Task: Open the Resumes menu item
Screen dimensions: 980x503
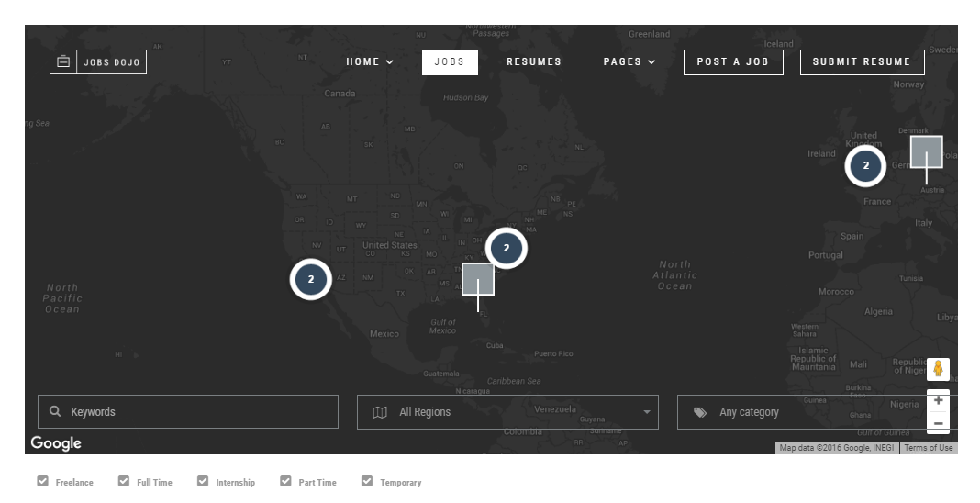Action: pos(534,61)
